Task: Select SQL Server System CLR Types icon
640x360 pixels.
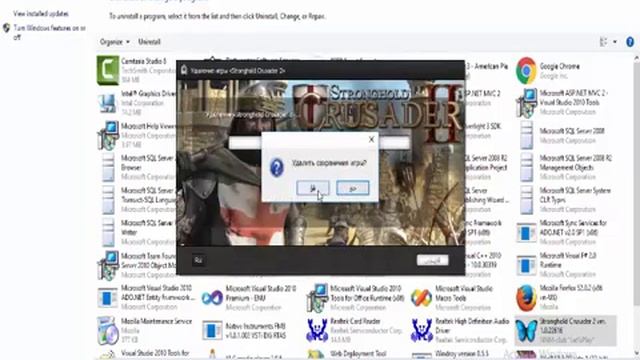Action: point(526,200)
